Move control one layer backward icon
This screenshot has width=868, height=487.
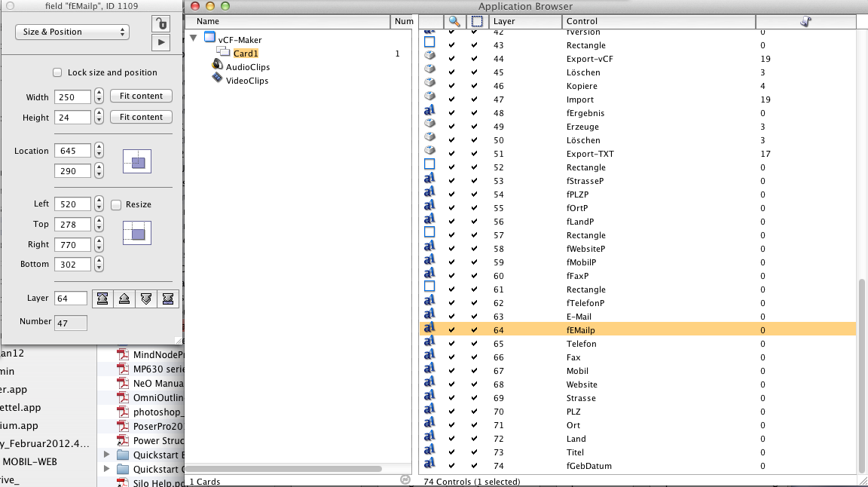(x=146, y=299)
